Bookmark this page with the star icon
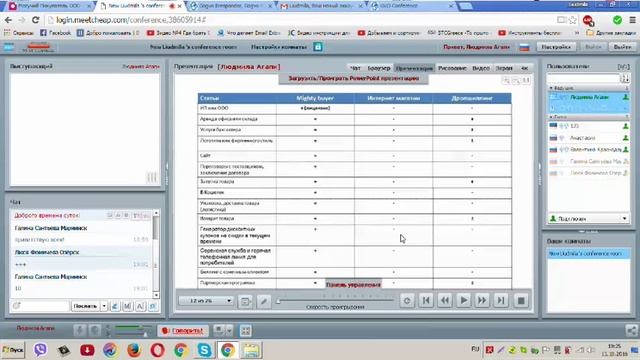This screenshot has width=640, height=360. pos(573,20)
